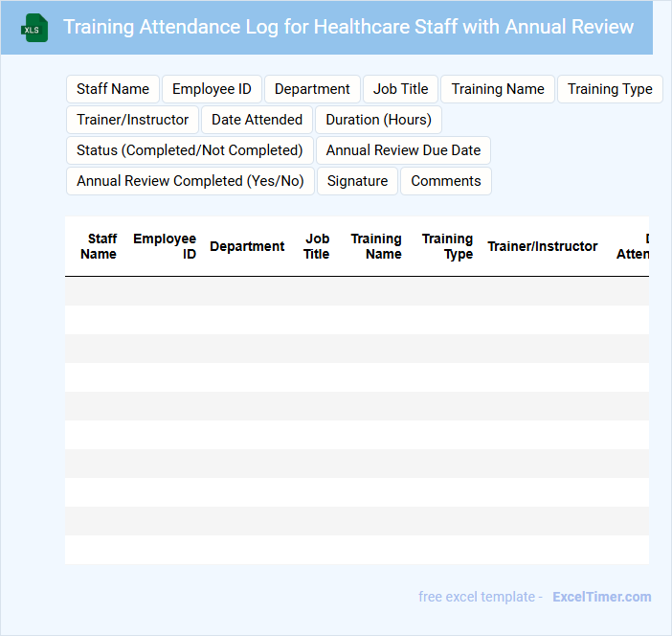Open the ExcelTimer.com link
Image resolution: width=672 pixels, height=636 pixels.
(601, 597)
